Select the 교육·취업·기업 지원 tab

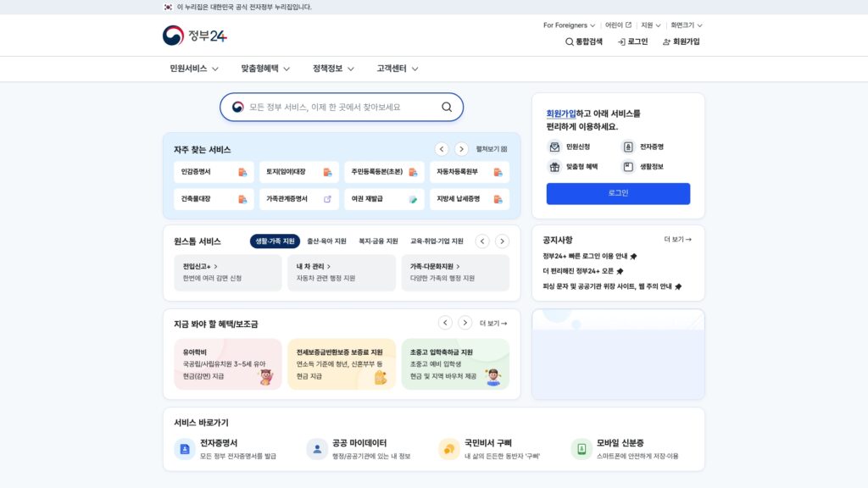(437, 241)
